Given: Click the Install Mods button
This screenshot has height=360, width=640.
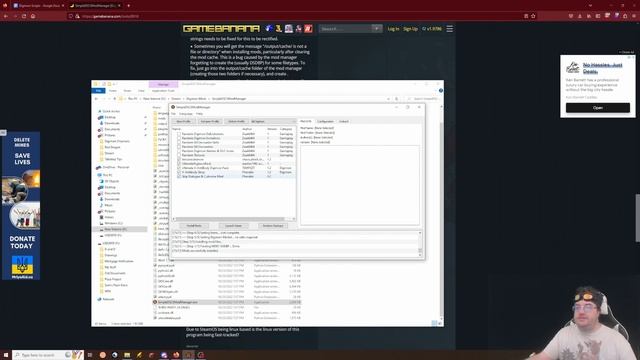Looking at the screenshot, I should coord(194,226).
